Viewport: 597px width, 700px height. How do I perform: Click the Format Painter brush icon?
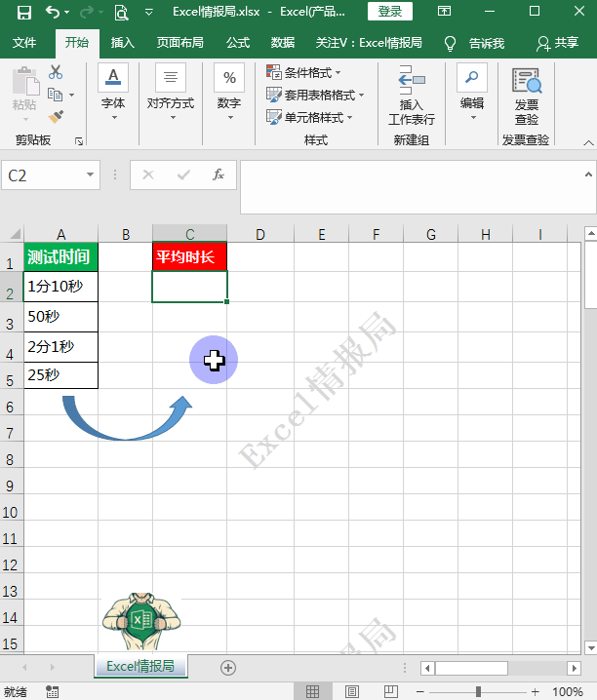point(56,117)
